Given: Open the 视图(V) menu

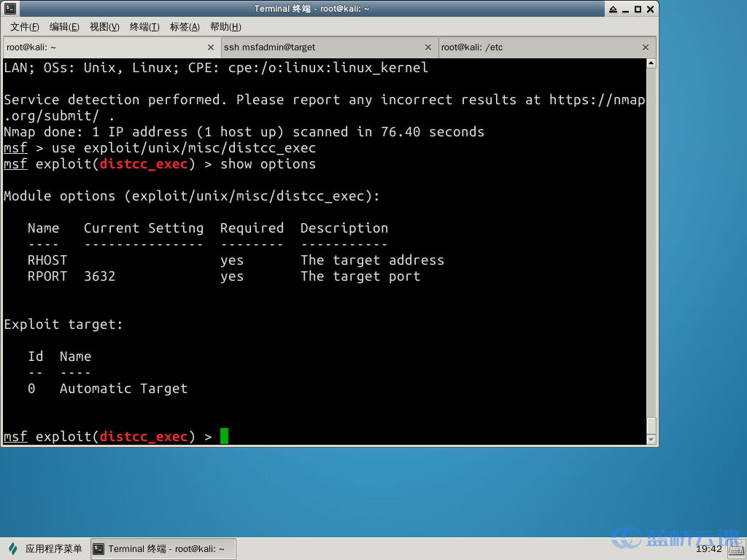Looking at the screenshot, I should pyautogui.click(x=104, y=27).
